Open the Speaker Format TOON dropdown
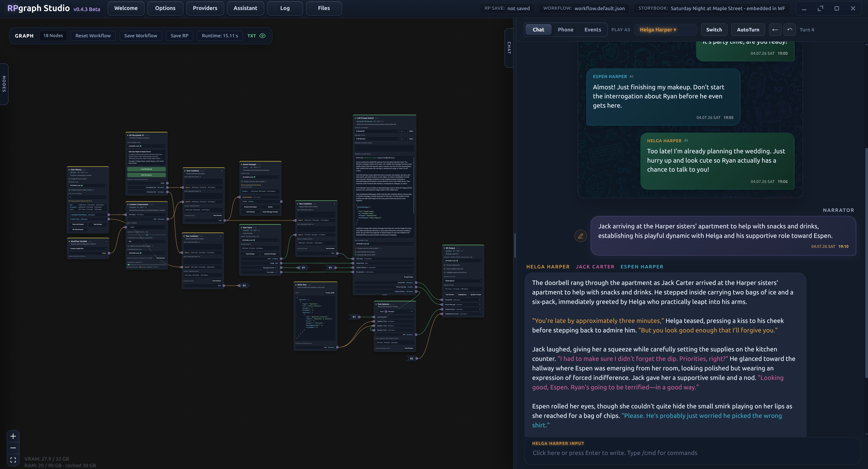The image size is (868, 469). pos(463,281)
